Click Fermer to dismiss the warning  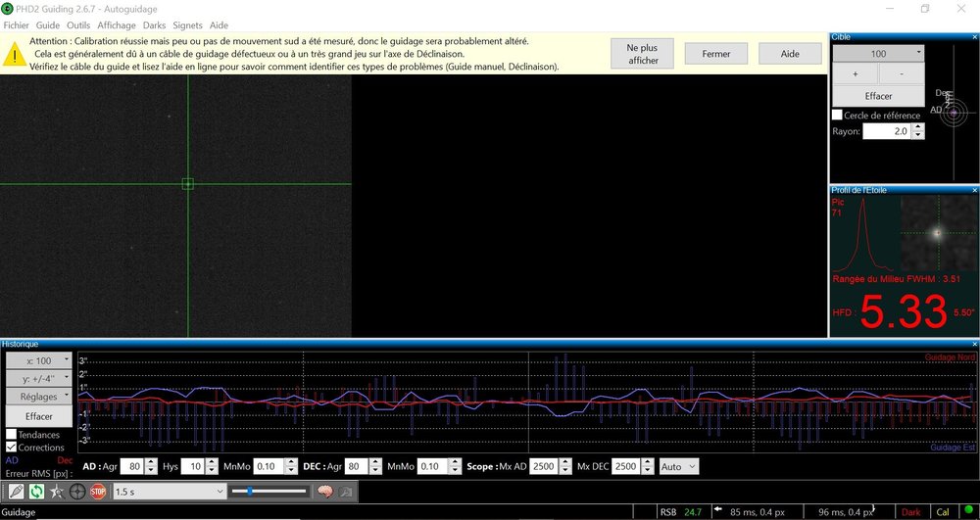[715, 54]
